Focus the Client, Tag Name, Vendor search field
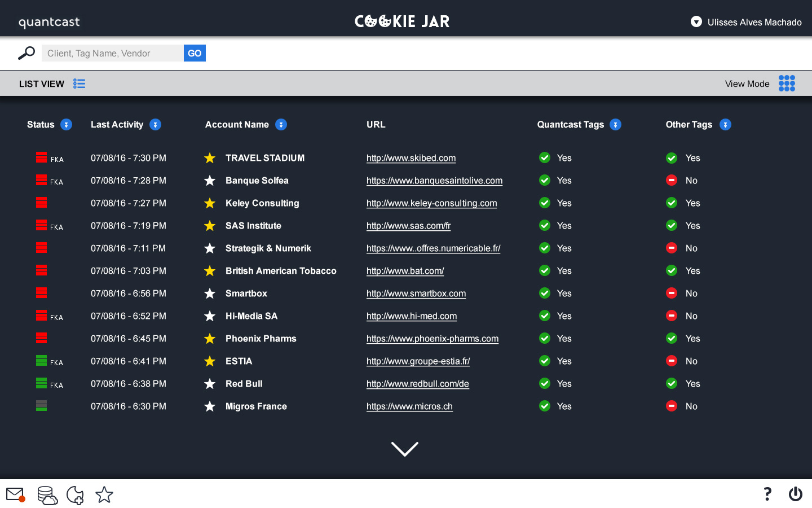 (112, 53)
